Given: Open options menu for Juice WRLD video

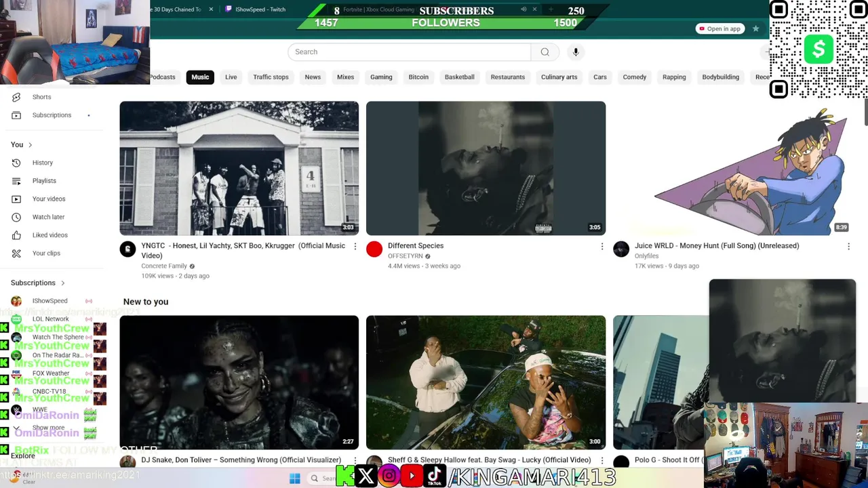Looking at the screenshot, I should (848, 247).
